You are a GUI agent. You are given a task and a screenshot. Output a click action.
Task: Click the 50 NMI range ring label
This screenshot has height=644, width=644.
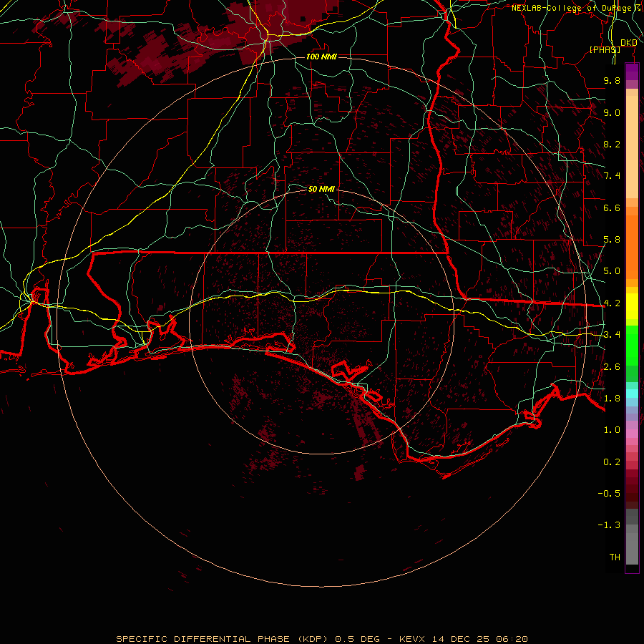point(321,189)
